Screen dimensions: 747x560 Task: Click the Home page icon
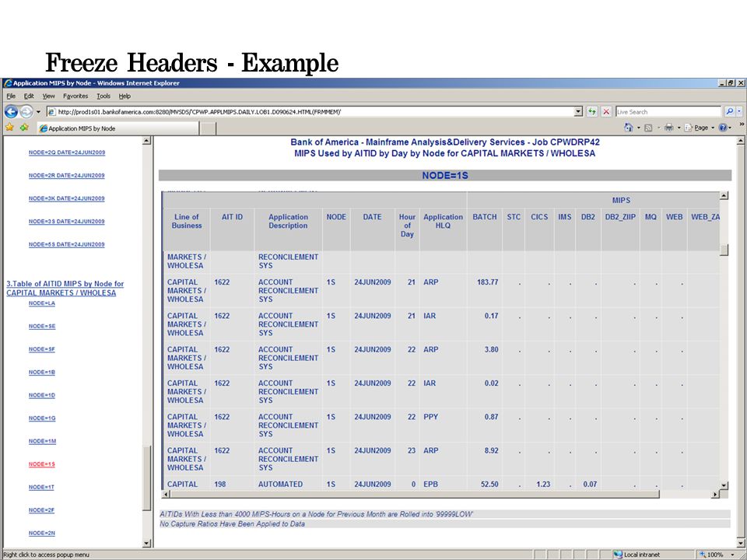click(629, 128)
